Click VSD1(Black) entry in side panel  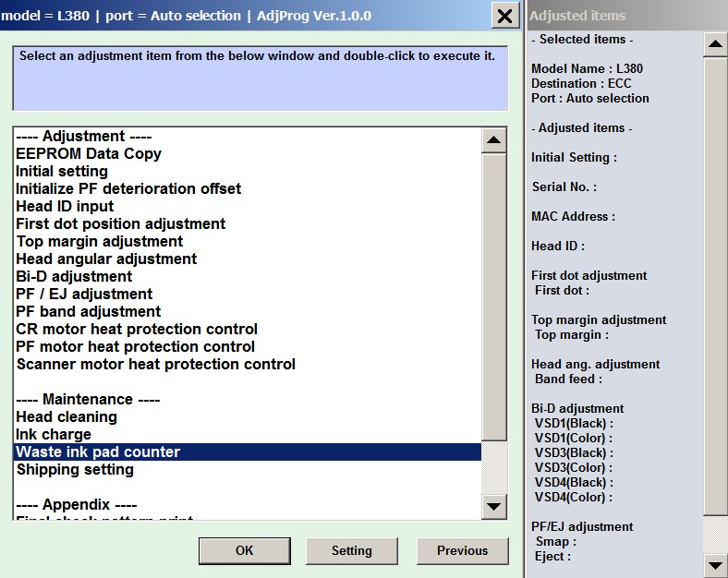point(574,424)
